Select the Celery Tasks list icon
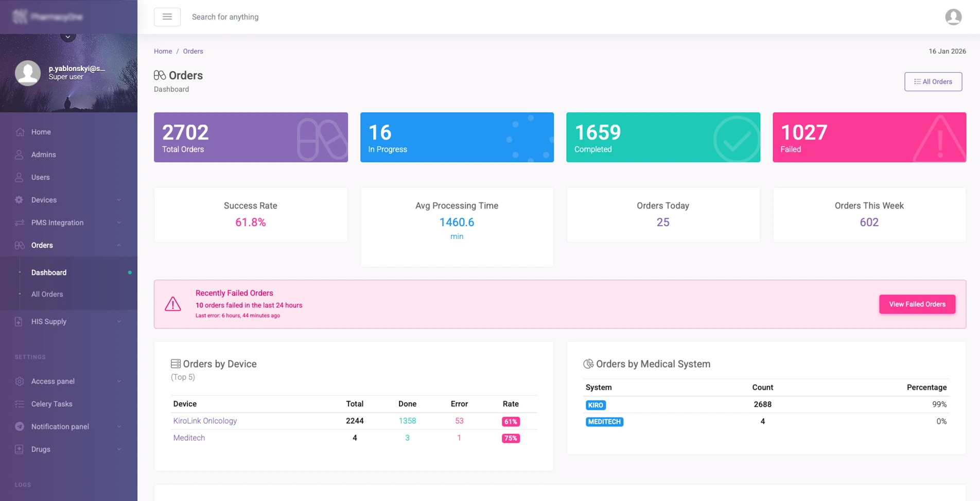This screenshot has width=980, height=501. [x=19, y=404]
